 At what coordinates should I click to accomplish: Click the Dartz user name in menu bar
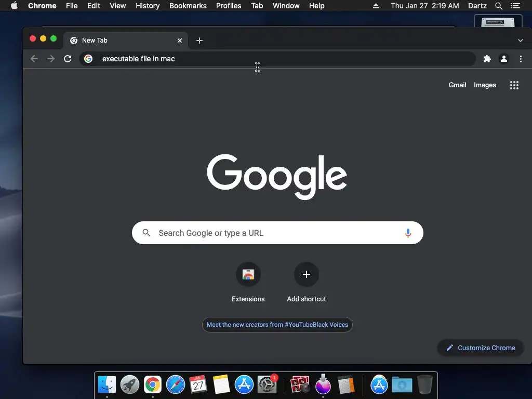(x=477, y=6)
